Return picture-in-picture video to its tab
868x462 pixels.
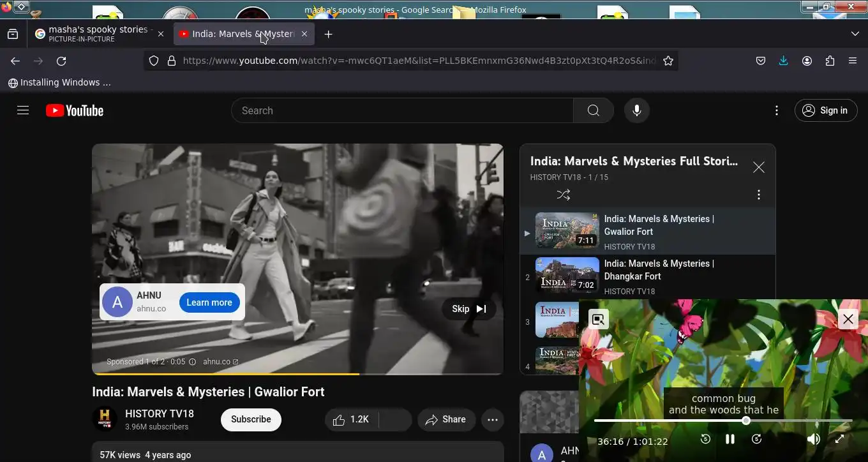click(x=598, y=319)
